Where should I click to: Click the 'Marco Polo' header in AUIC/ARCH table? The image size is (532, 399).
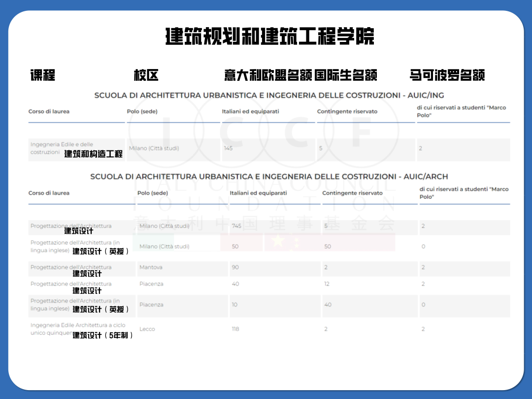464,193
